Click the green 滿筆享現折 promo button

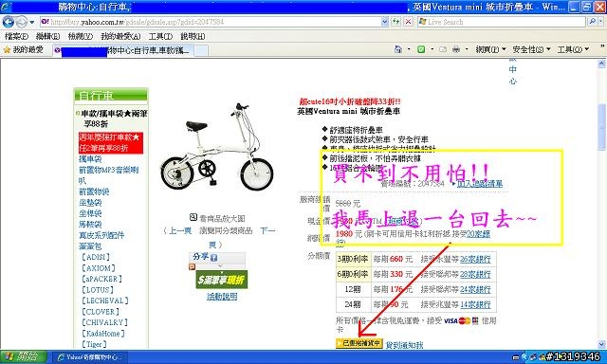pos(221,280)
